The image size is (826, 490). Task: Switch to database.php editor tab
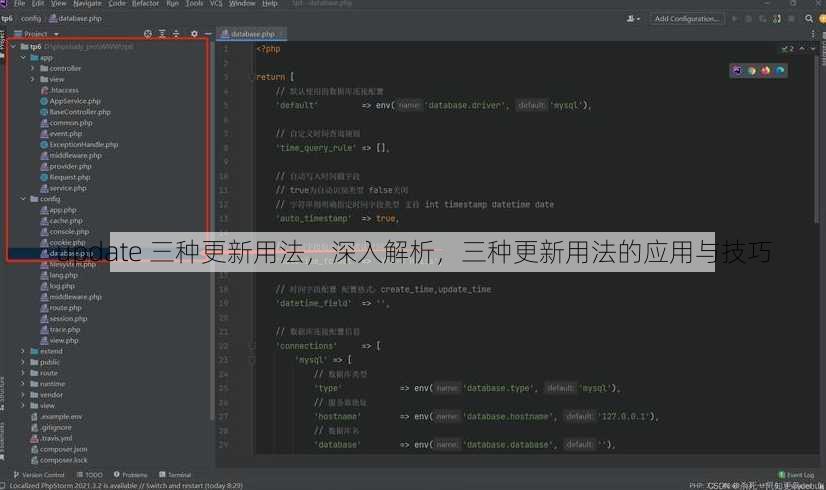[x=252, y=34]
